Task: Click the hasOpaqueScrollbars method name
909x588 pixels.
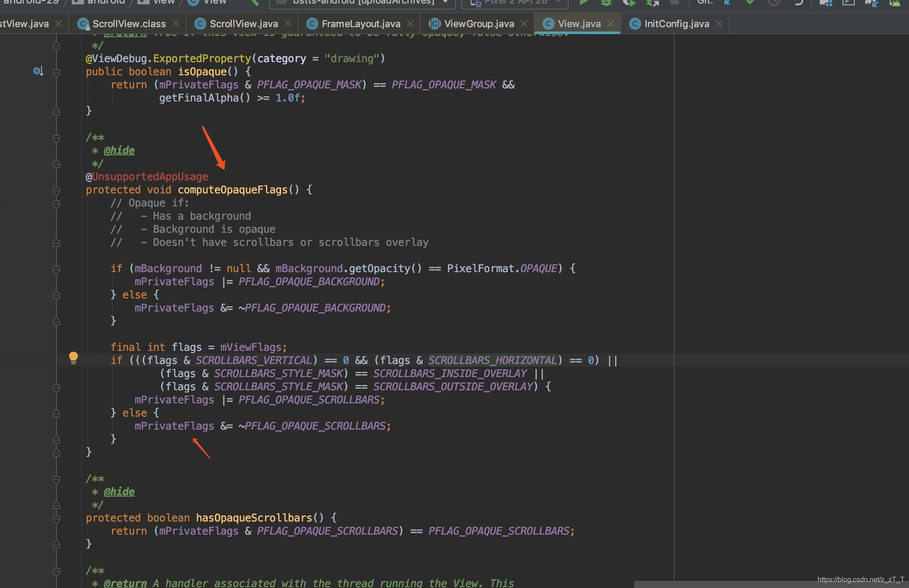Action: [x=254, y=518]
